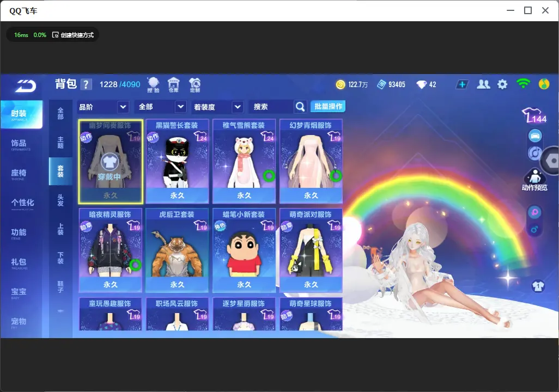559x392 pixels.
Task: Switch to the 饰品 category tab
Action: (x=21, y=144)
